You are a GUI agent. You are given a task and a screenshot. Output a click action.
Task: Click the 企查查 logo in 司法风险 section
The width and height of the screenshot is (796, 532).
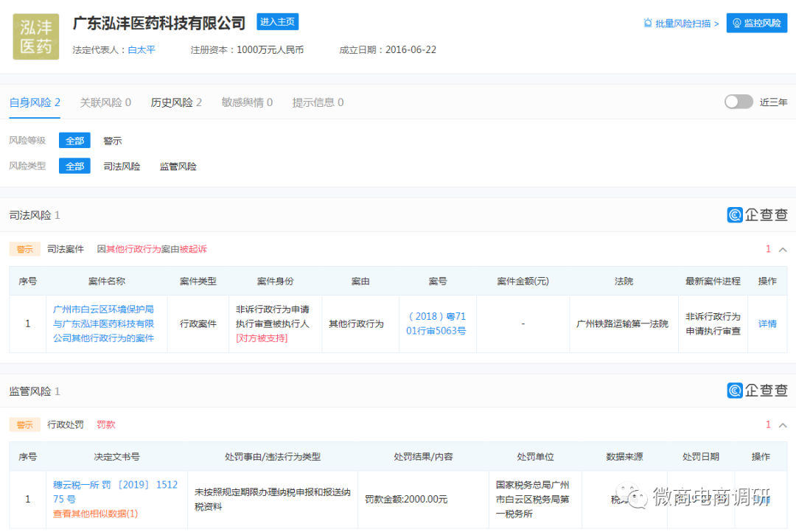(x=757, y=214)
